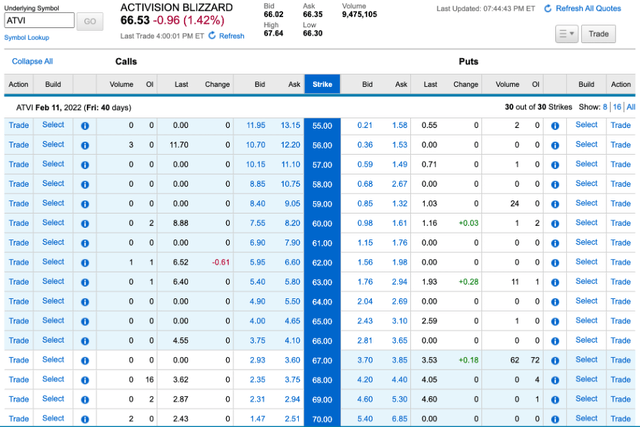
Task: Click the puts Bid column header
Action: tap(367, 85)
